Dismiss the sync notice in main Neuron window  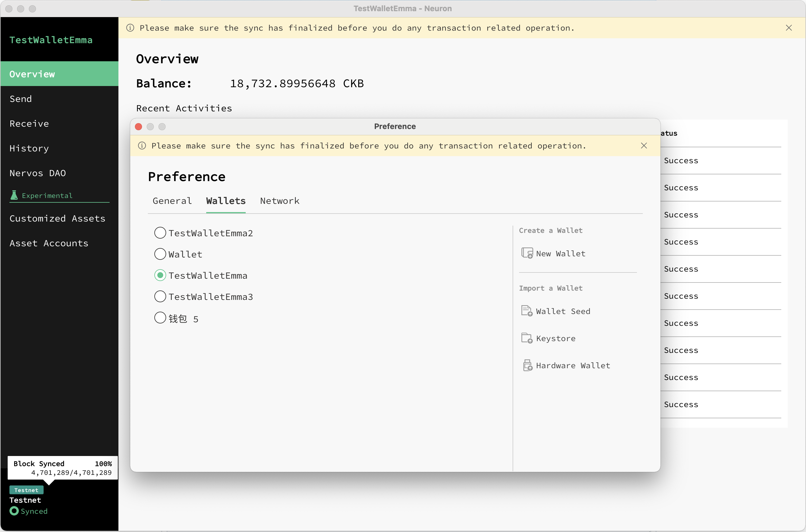tap(789, 28)
